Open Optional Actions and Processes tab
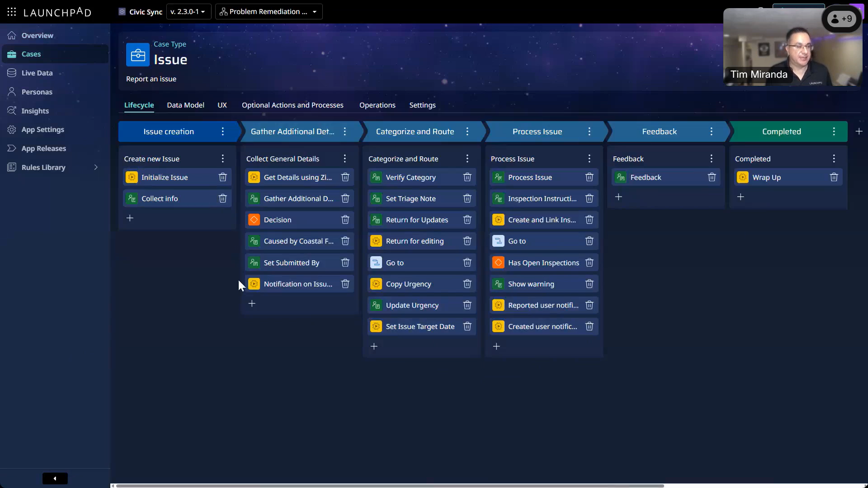Image resolution: width=868 pixels, height=488 pixels. pos(292,105)
